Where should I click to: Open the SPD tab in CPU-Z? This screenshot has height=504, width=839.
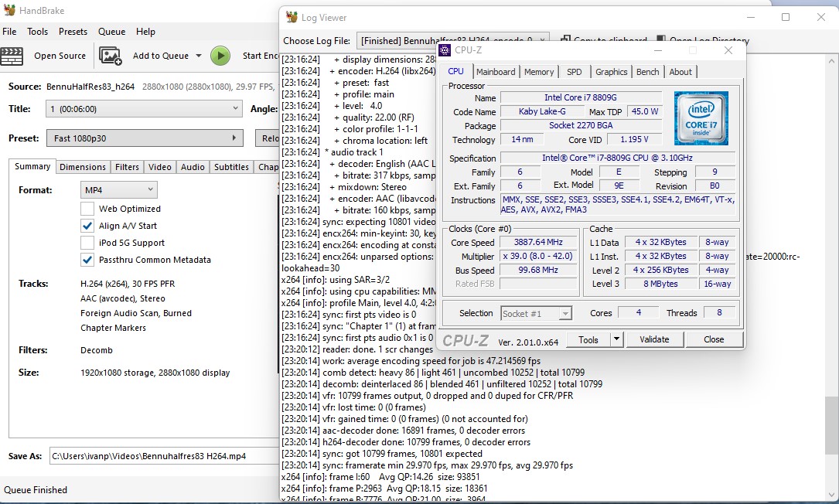coord(574,72)
